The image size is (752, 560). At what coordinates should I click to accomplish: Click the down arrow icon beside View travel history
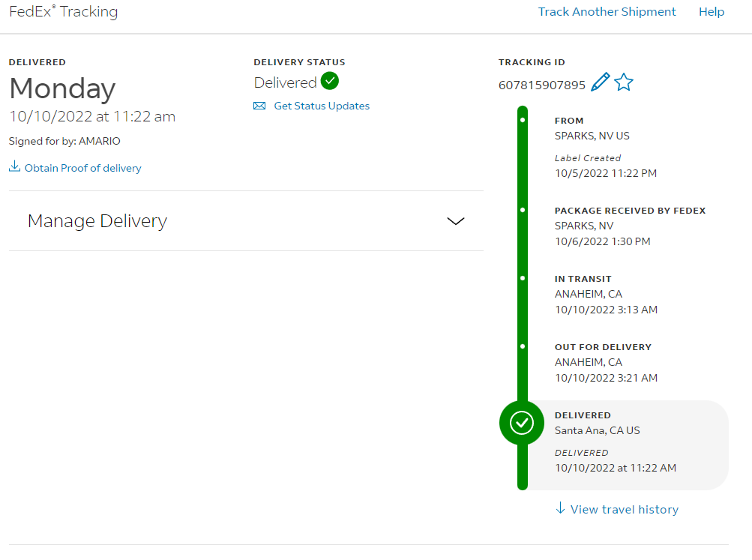tap(559, 508)
